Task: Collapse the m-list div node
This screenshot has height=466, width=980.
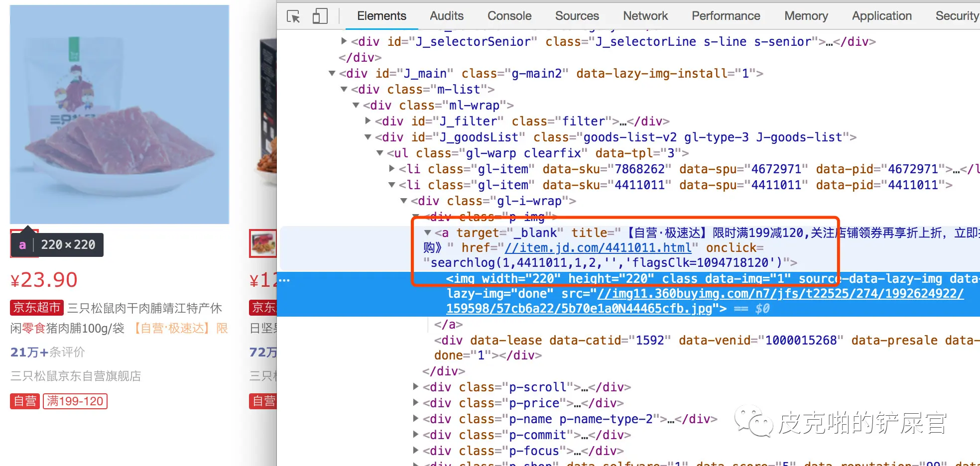Action: click(x=344, y=89)
